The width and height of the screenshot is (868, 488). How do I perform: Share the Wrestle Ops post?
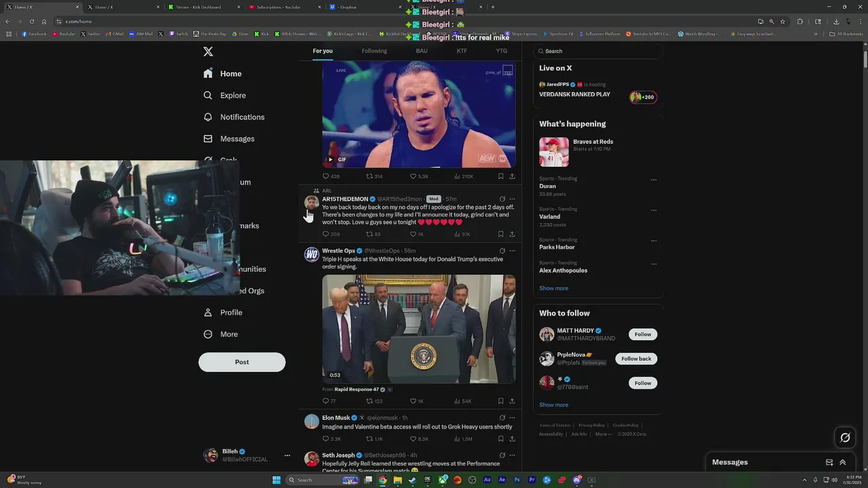tap(512, 401)
